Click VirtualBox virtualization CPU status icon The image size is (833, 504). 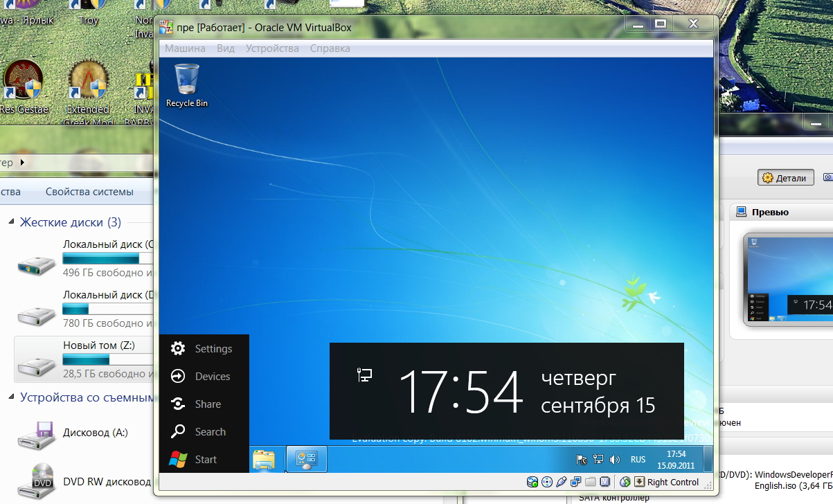(604, 483)
